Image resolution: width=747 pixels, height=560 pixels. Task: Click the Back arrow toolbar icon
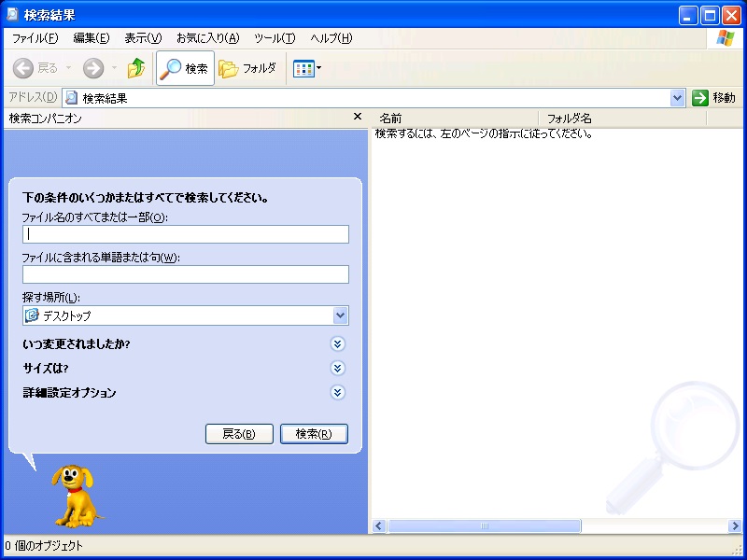[24, 68]
